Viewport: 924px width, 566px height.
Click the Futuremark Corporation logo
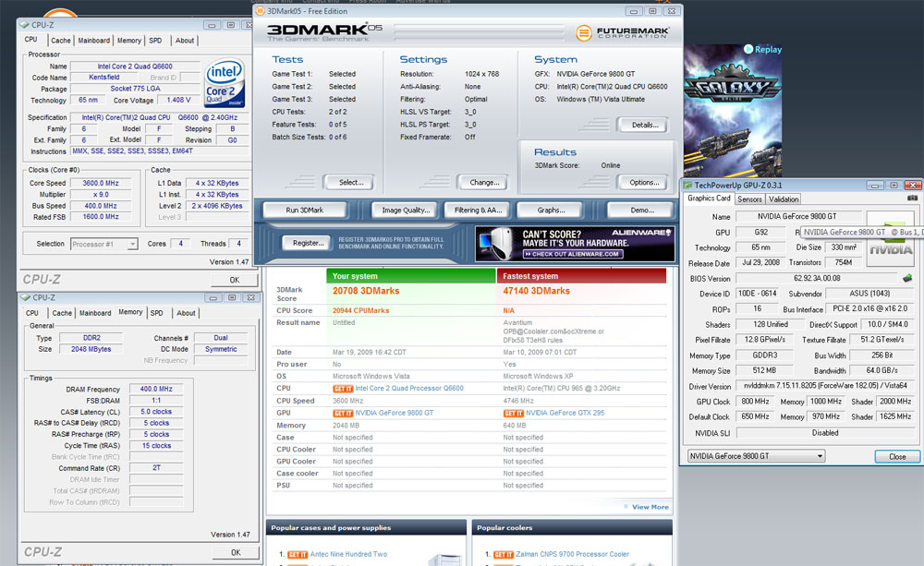[622, 32]
